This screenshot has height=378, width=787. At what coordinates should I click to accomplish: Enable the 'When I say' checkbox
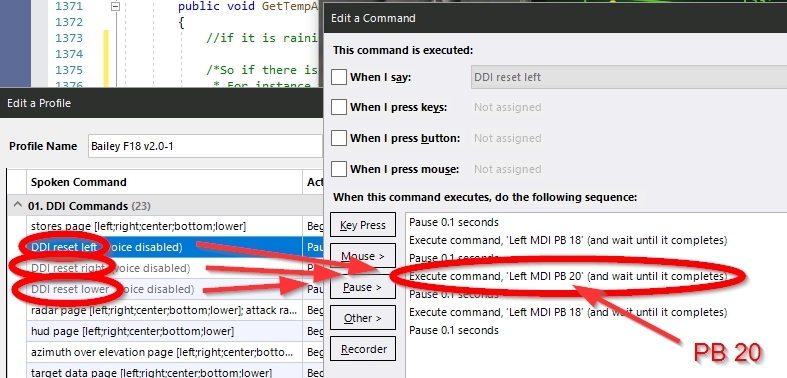(339, 77)
